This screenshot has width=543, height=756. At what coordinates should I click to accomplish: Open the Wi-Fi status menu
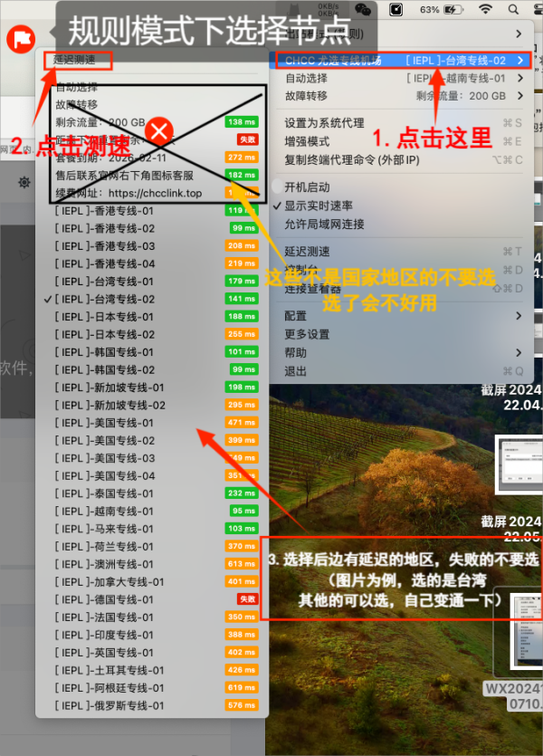(486, 9)
